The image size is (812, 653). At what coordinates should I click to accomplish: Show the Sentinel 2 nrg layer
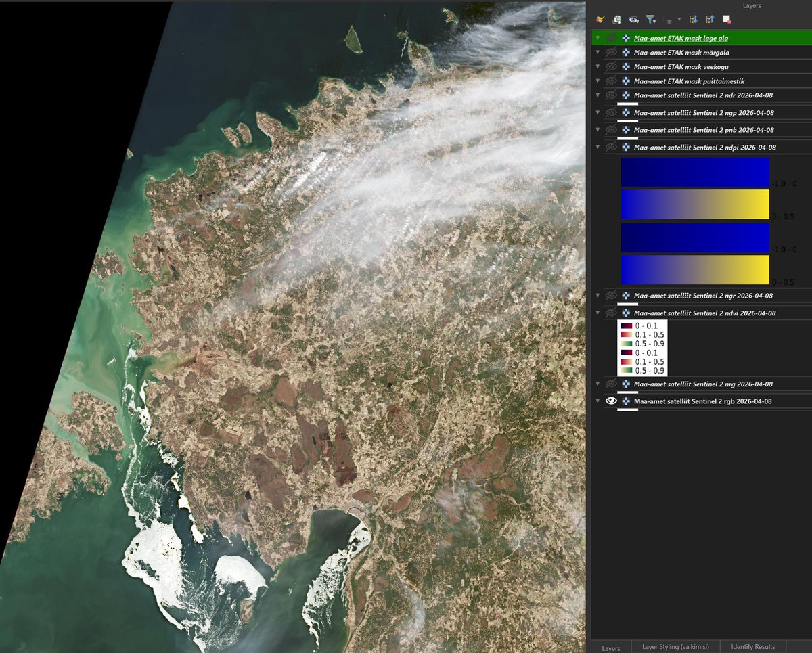pyautogui.click(x=611, y=384)
